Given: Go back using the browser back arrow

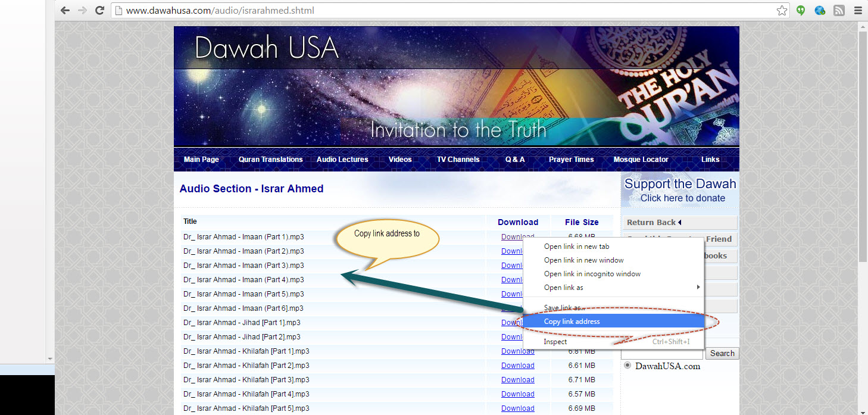Looking at the screenshot, I should click(65, 10).
